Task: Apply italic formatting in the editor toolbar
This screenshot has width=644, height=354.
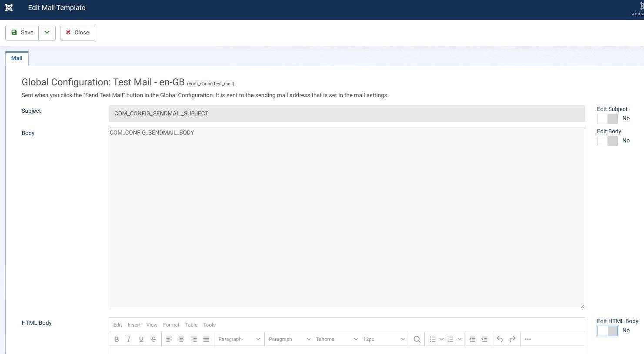Action: pos(129,339)
